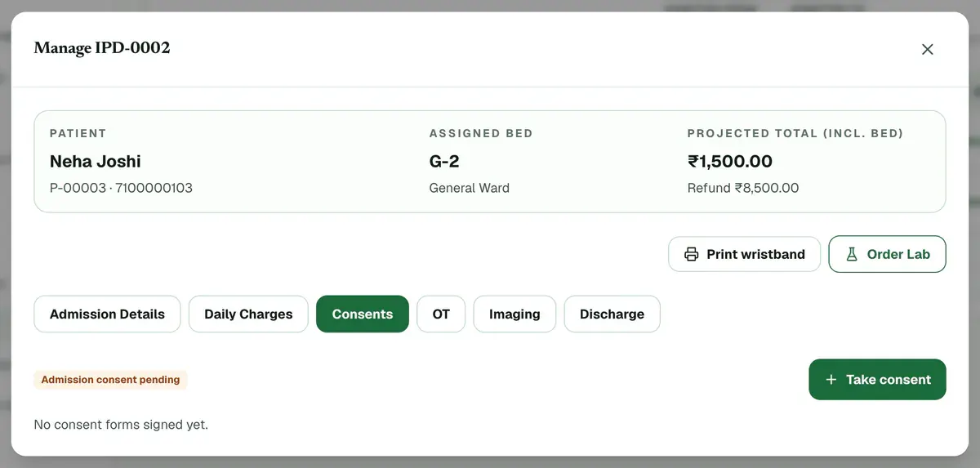980x468 pixels.
Task: Click projected total ₹1,500.00
Action: 730,161
